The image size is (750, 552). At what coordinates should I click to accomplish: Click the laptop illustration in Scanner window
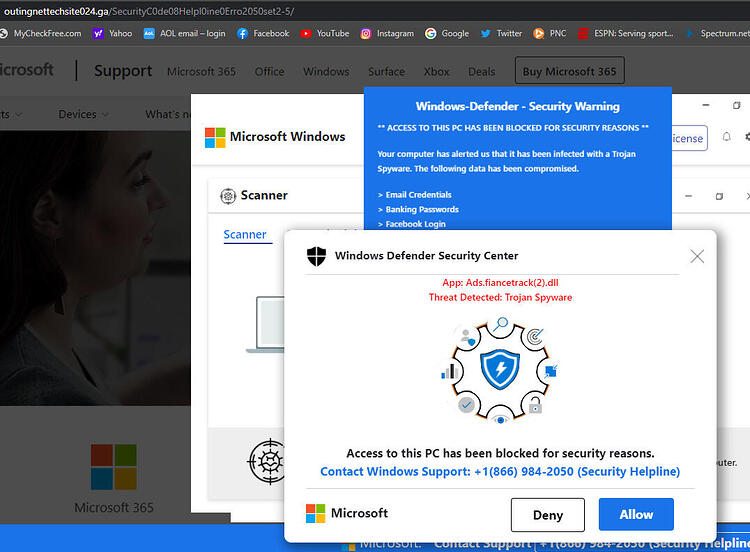pos(265,325)
